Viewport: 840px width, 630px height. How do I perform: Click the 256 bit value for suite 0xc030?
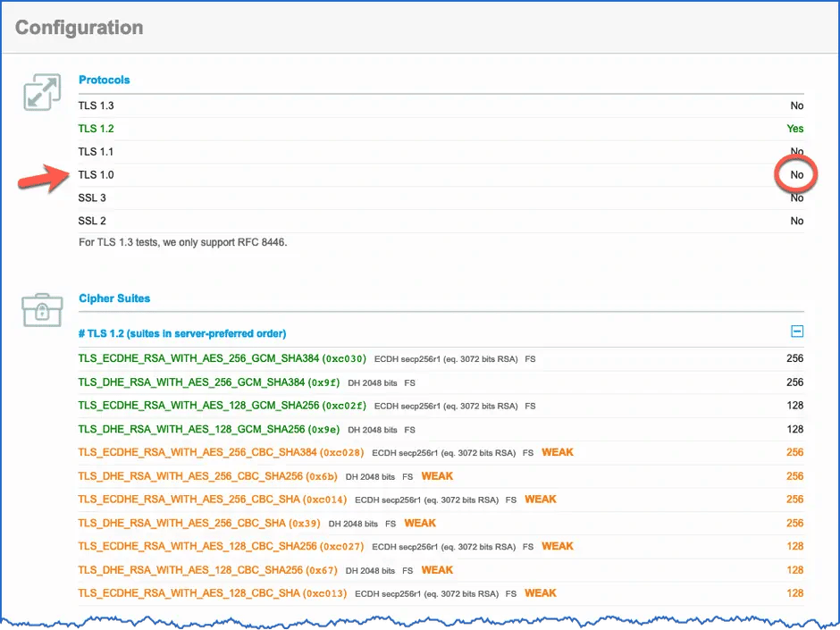(795, 358)
